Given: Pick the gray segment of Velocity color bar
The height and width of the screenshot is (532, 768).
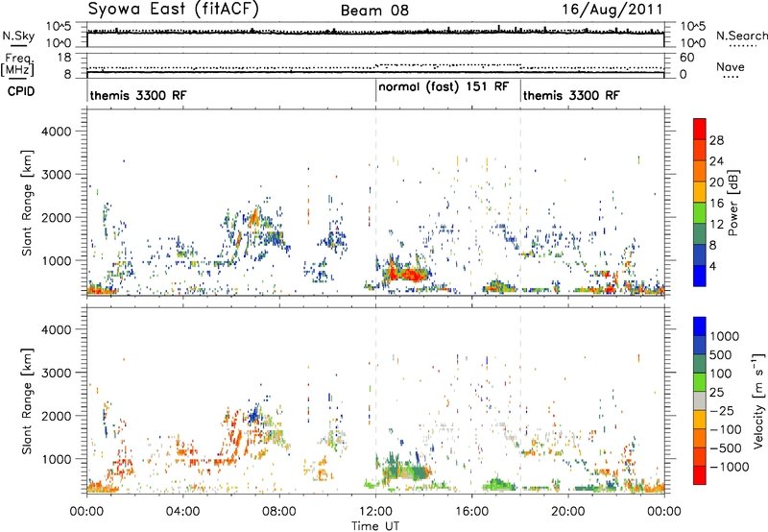Looking at the screenshot, I should [700, 400].
